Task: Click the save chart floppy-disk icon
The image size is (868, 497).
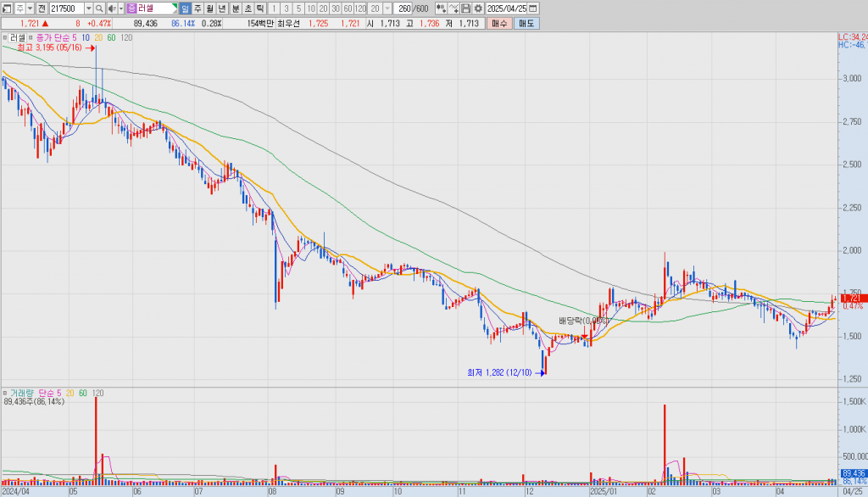Action: (465, 8)
